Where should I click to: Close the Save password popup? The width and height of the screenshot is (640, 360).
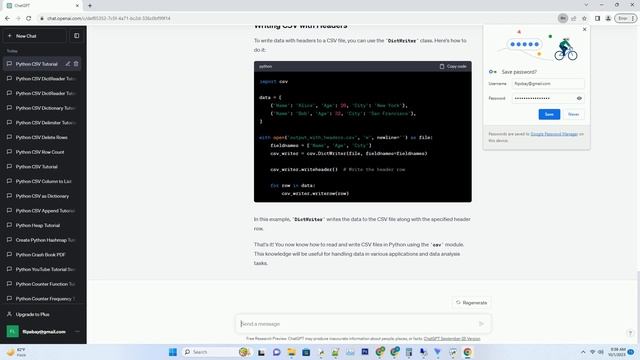[x=584, y=29]
